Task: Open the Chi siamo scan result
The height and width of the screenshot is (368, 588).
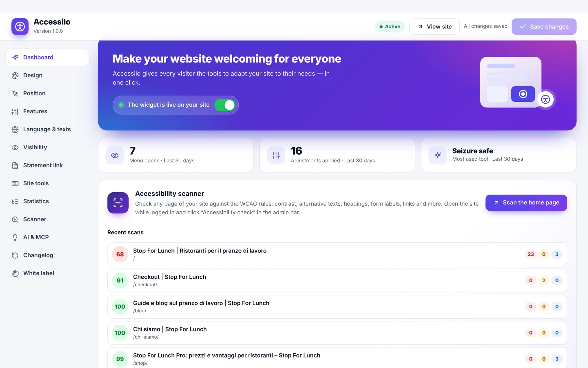Action: pyautogui.click(x=337, y=333)
